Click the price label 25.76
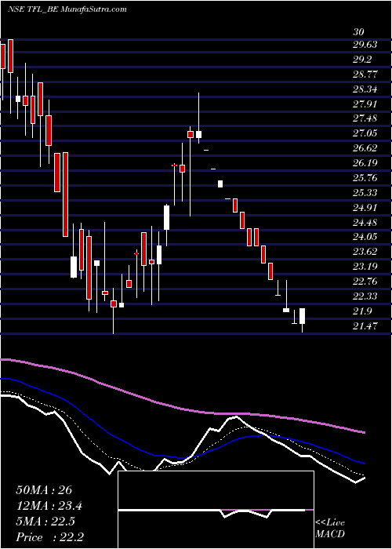 365,177
